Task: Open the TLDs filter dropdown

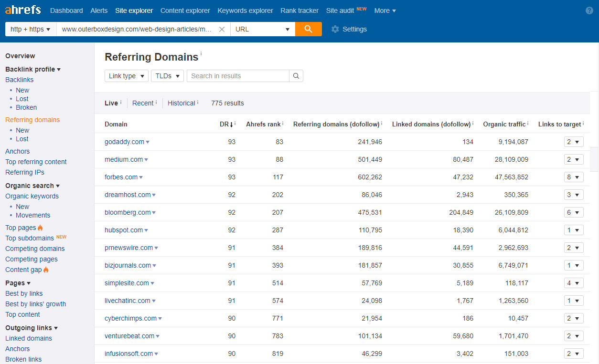Action: pyautogui.click(x=167, y=76)
